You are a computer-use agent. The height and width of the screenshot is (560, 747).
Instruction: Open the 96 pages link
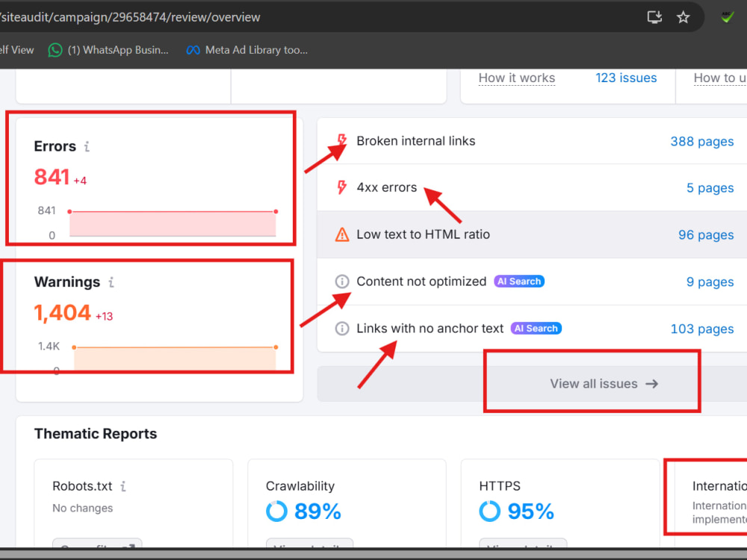click(x=706, y=234)
